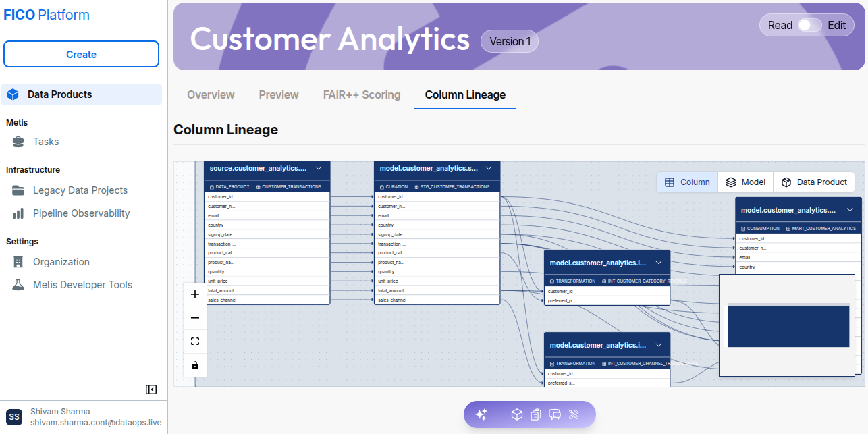Image resolution: width=868 pixels, height=434 pixels.
Task: Open the cube icon in bottom toolbar
Action: 516,414
